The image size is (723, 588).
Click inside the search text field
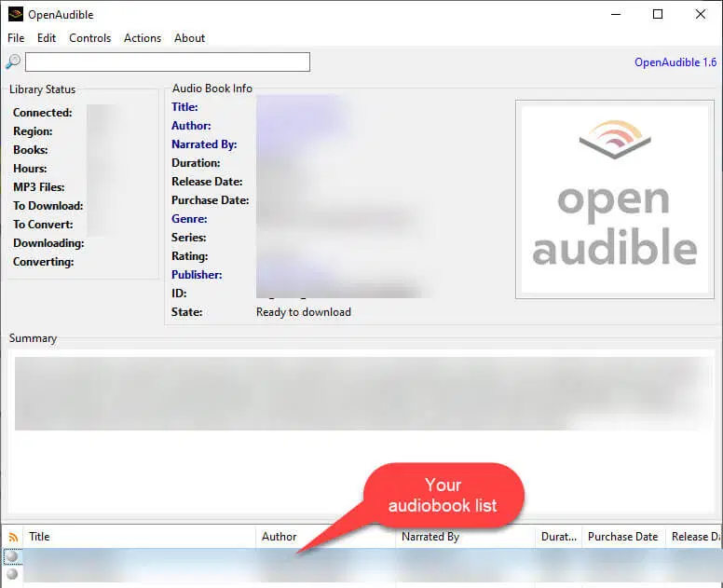(x=168, y=62)
